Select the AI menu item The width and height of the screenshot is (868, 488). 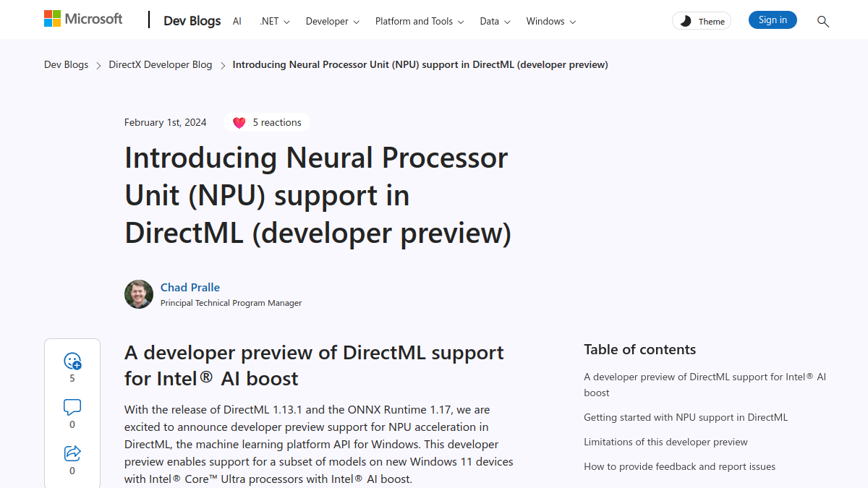click(237, 22)
